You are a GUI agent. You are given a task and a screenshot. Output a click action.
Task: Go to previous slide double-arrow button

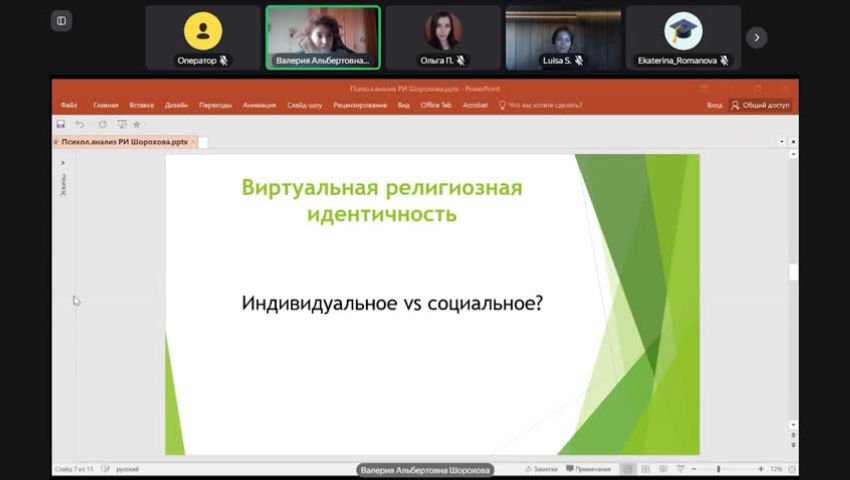(793, 434)
